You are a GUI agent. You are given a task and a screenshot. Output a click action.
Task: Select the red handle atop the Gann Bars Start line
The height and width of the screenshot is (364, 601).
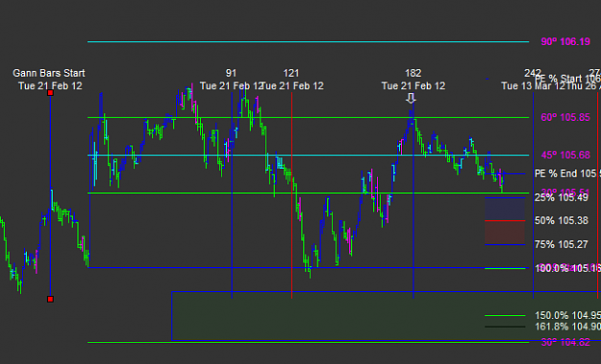[50, 93]
